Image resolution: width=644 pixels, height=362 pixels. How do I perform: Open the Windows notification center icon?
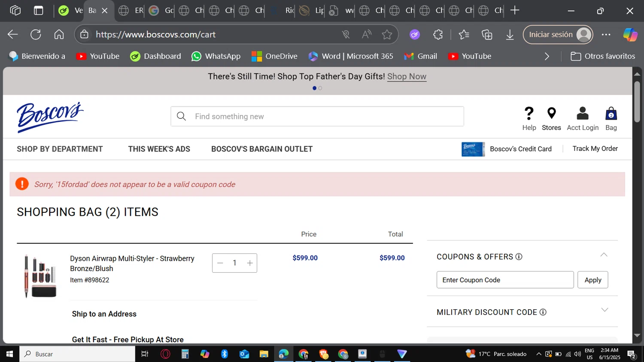click(x=632, y=354)
